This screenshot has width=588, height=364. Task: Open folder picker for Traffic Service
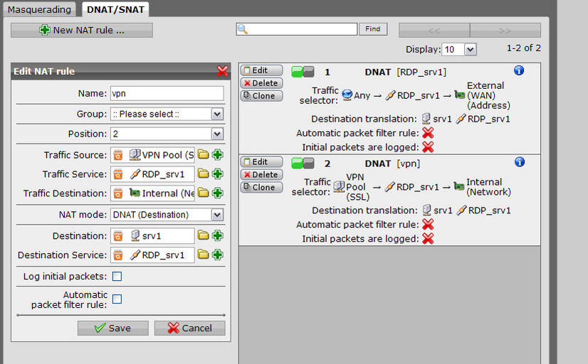click(203, 173)
